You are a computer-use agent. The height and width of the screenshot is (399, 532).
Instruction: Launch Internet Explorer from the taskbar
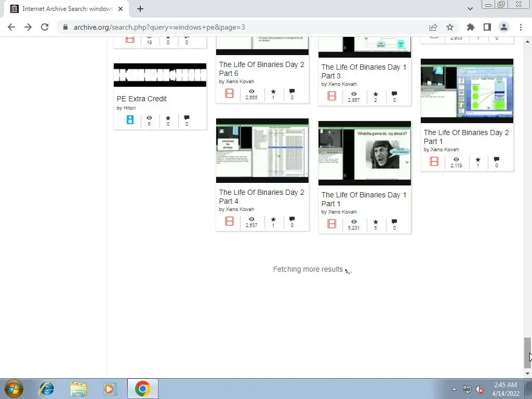[x=46, y=389]
